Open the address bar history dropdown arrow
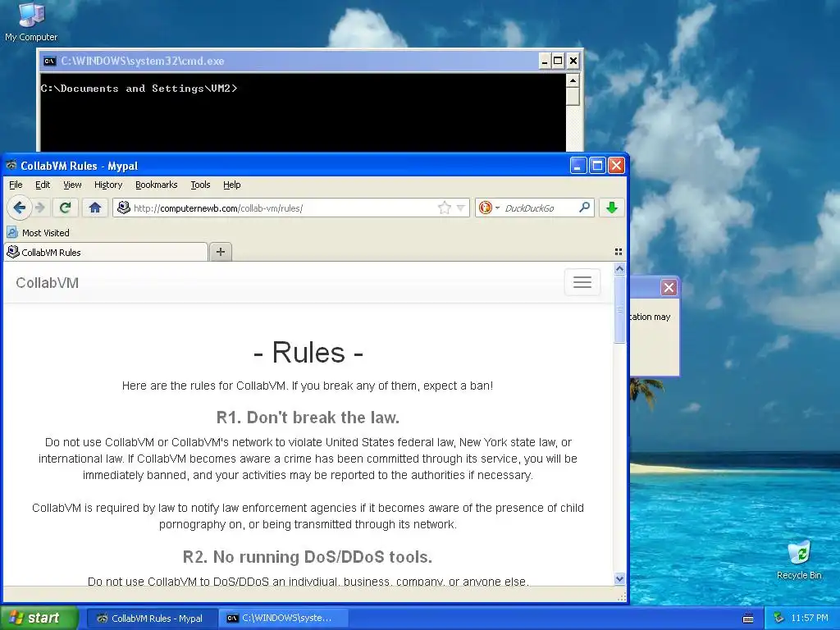Viewport: 840px width, 630px height. (x=461, y=208)
